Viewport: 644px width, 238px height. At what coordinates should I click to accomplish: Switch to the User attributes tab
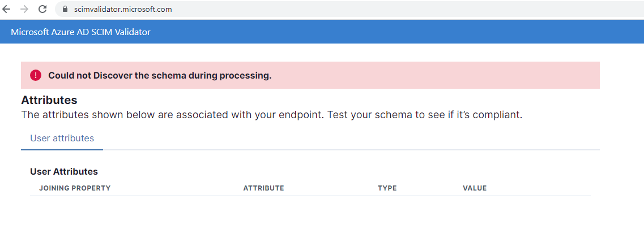[x=62, y=139]
